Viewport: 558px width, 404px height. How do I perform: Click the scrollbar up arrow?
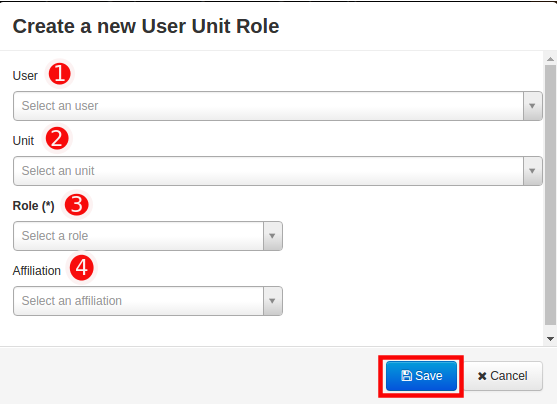pos(551,59)
